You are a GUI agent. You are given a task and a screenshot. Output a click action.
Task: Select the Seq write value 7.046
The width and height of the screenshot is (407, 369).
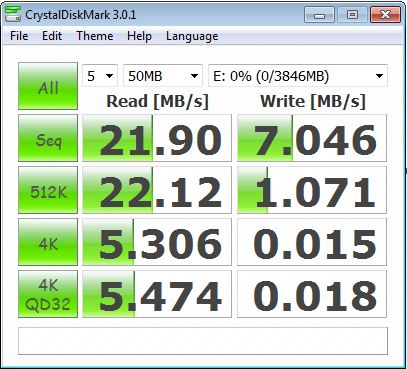pos(312,138)
